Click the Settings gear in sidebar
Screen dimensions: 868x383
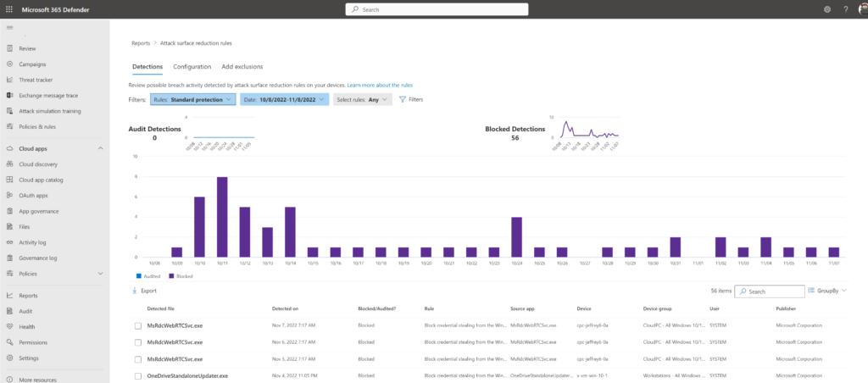[x=9, y=358]
